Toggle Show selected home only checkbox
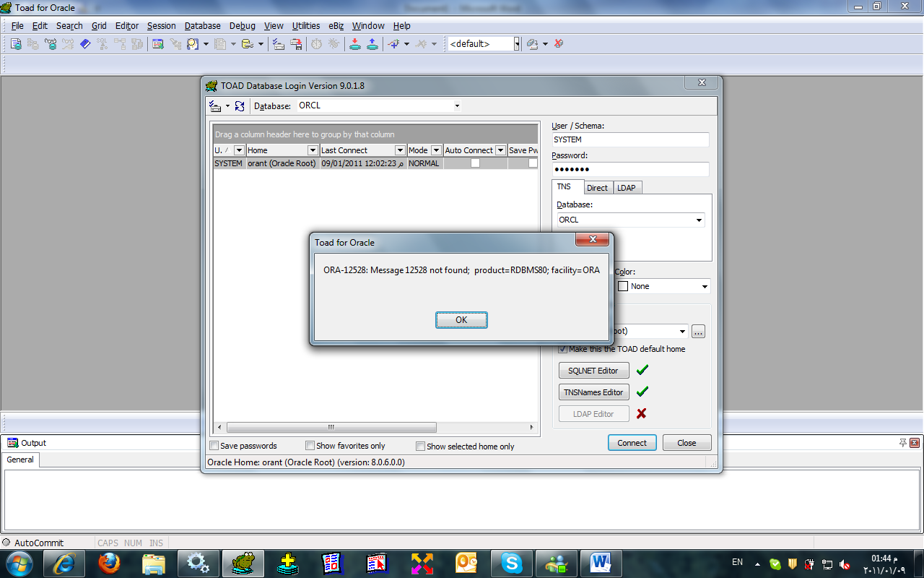This screenshot has height=578, width=924. tap(421, 447)
